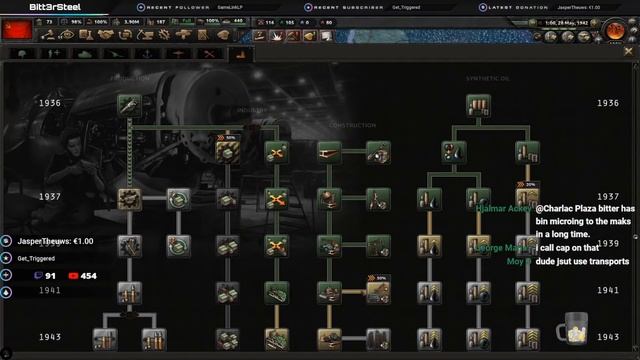The width and height of the screenshot is (640, 360).
Task: Select 1936 Fuel Storage under Synthetic Oil
Action: [x=478, y=105]
